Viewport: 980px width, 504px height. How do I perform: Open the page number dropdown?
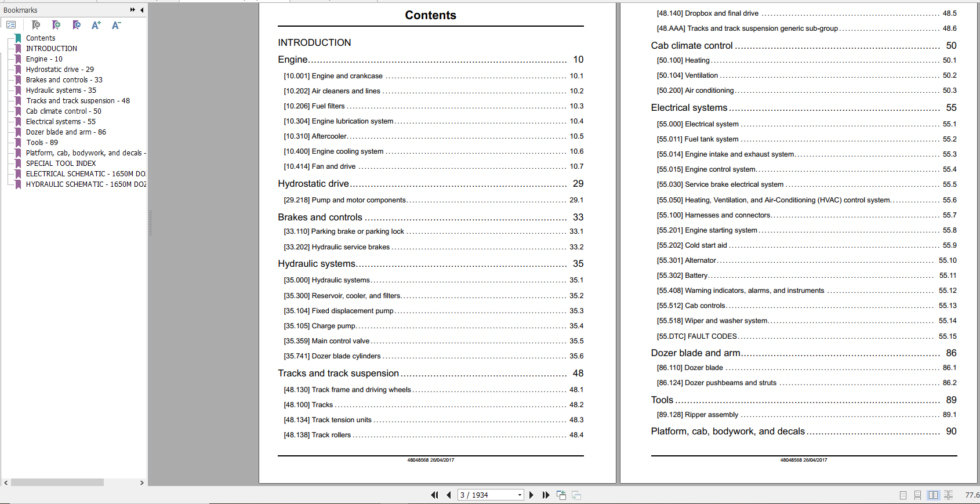coord(520,495)
